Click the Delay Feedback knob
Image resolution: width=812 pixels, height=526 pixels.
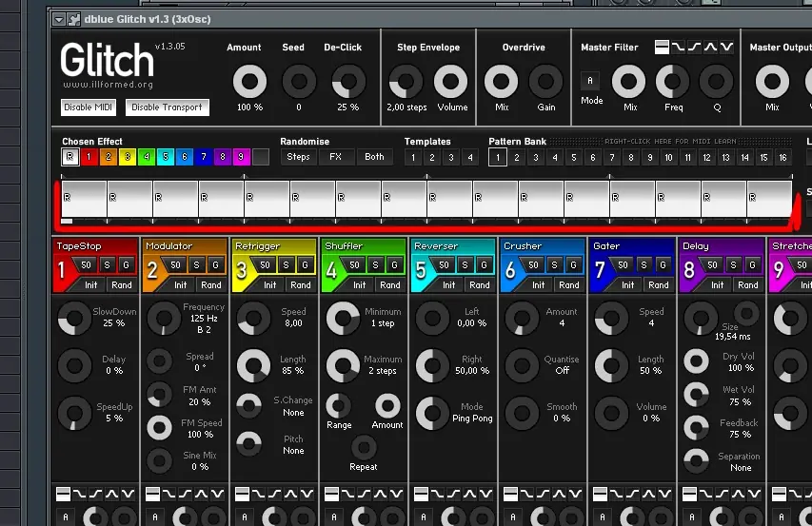click(696, 428)
